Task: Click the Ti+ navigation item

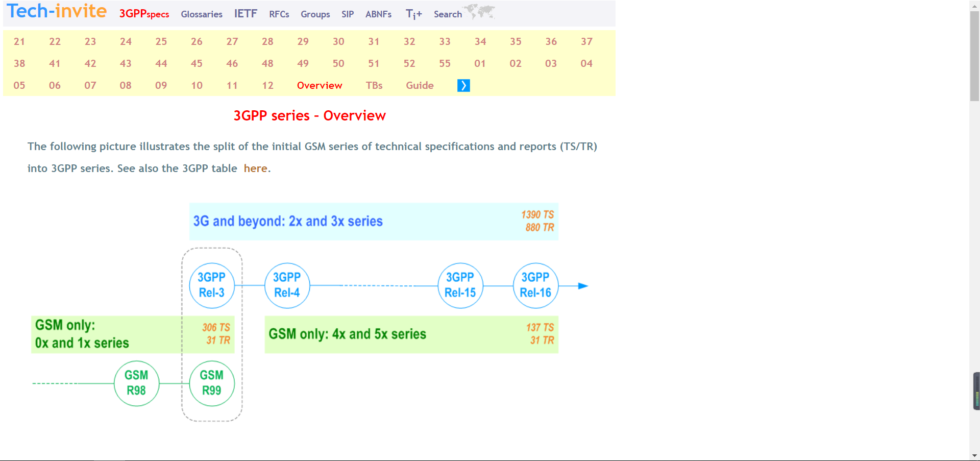Action: 414,14
